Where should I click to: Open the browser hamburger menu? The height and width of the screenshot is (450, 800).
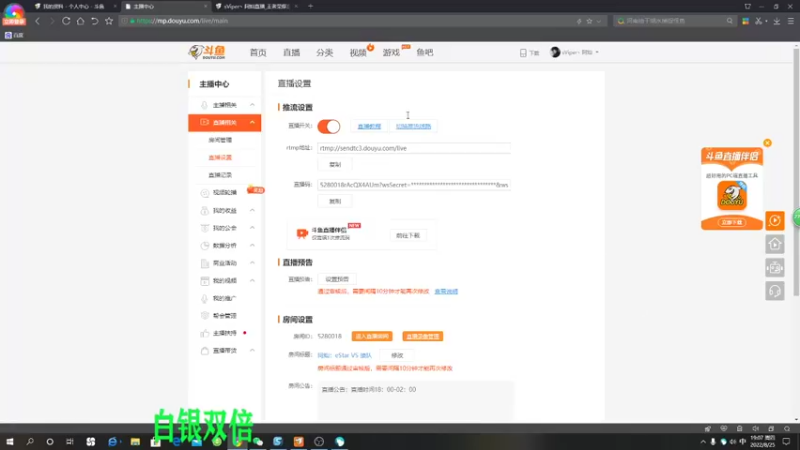point(791,21)
